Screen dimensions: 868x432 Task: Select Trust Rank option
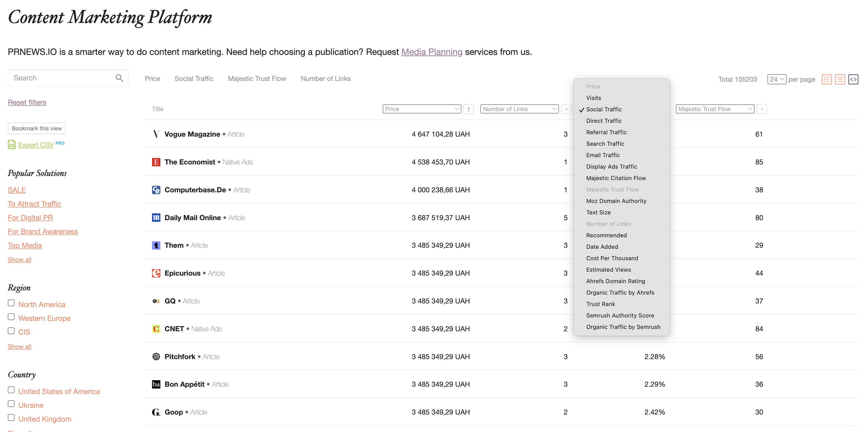(621, 304)
